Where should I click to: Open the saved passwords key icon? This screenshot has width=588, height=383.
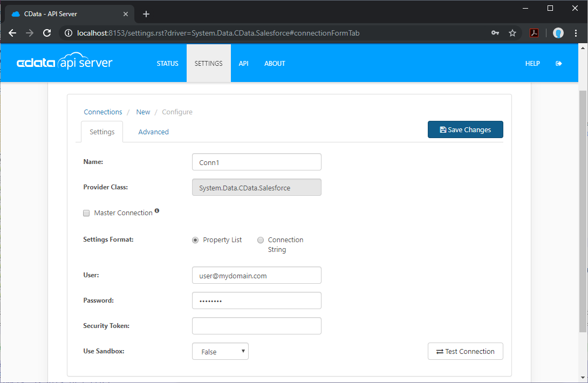pyautogui.click(x=495, y=33)
